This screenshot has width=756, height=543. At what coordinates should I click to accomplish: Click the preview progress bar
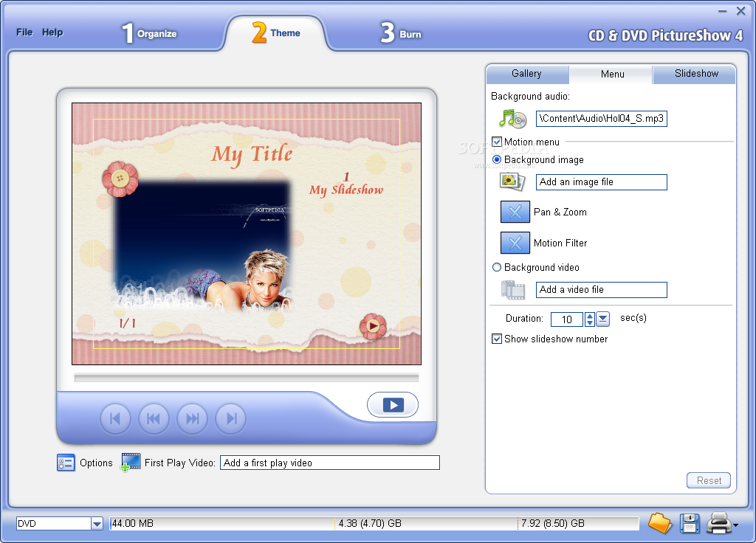tap(247, 378)
